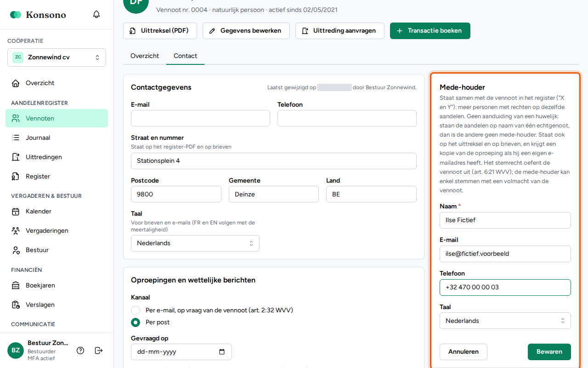588x368 pixels.
Task: Switch to the Contact tab
Action: [x=185, y=56]
